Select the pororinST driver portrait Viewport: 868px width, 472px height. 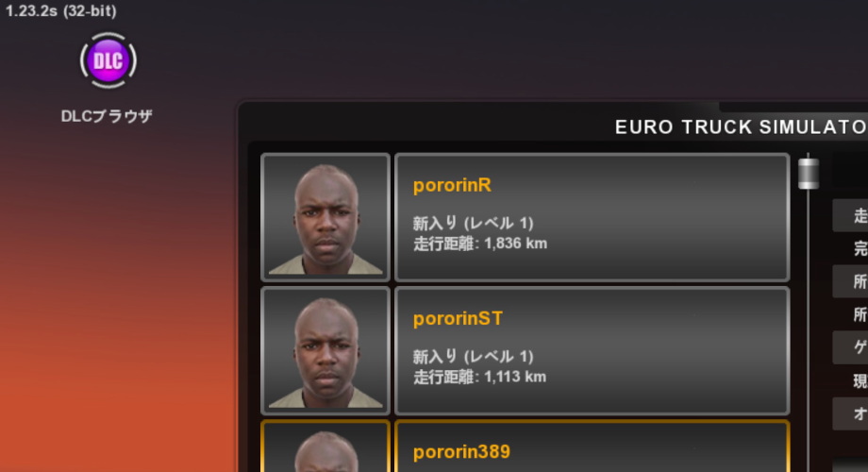coord(325,350)
